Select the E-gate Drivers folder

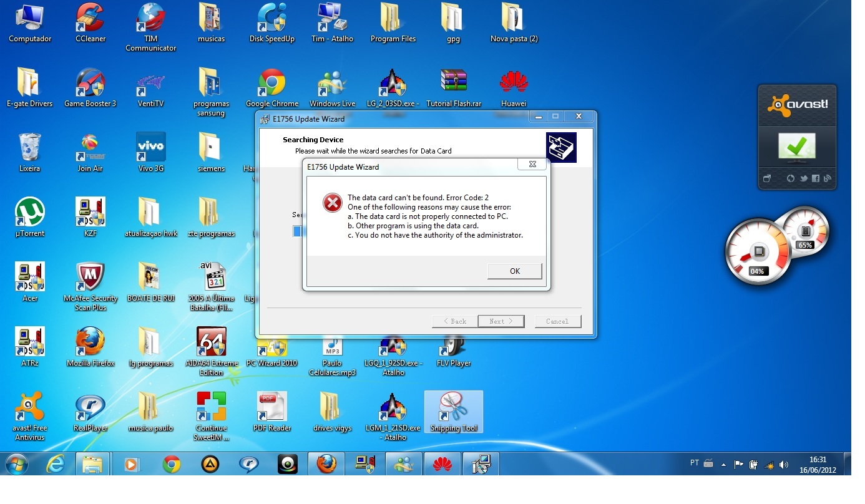point(29,89)
